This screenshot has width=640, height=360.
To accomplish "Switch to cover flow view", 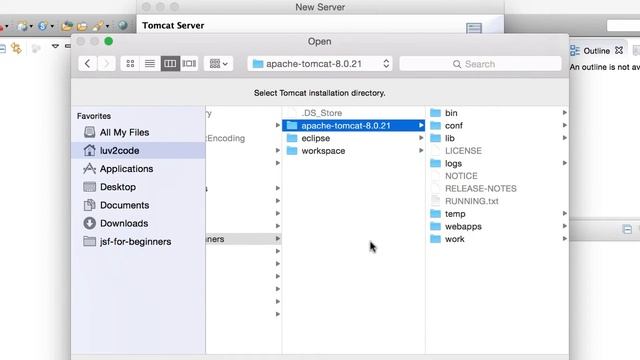I will pyautogui.click(x=189, y=64).
